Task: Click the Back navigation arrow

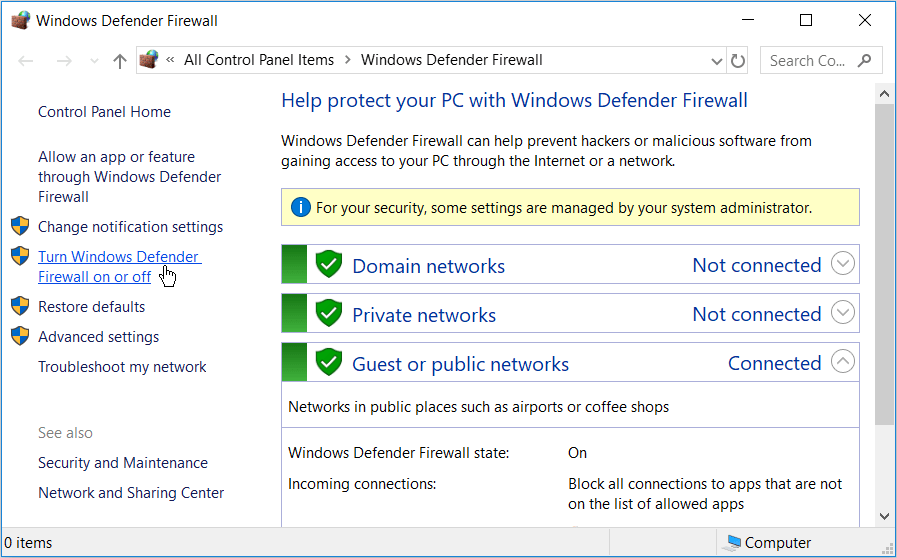Action: coord(26,61)
